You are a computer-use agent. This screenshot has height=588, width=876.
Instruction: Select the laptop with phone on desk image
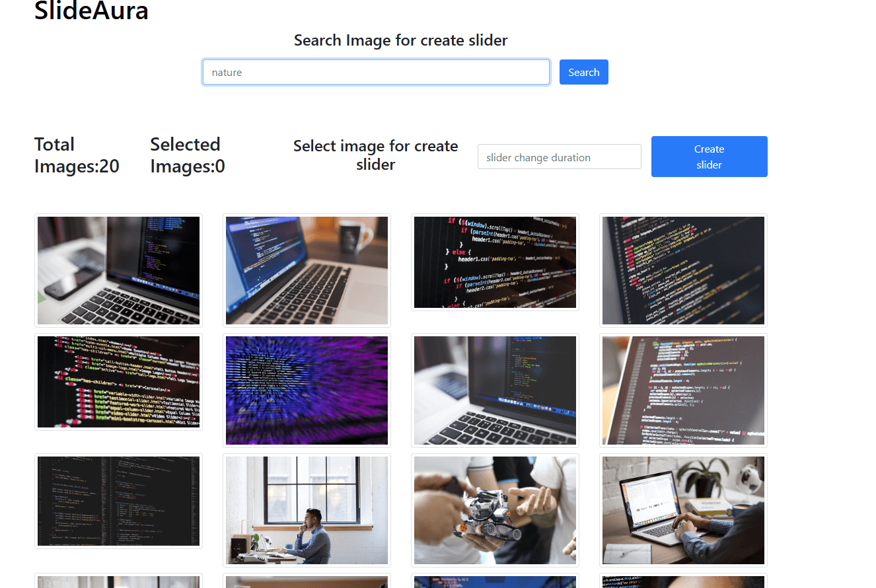pyautogui.click(x=118, y=270)
